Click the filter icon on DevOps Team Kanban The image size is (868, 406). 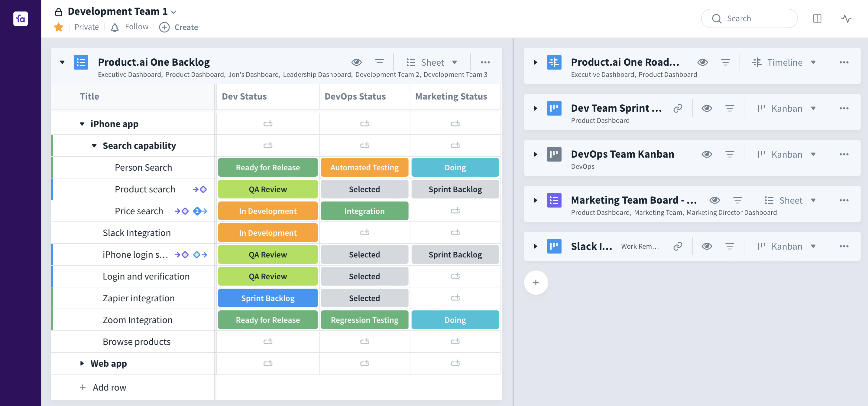(x=730, y=154)
